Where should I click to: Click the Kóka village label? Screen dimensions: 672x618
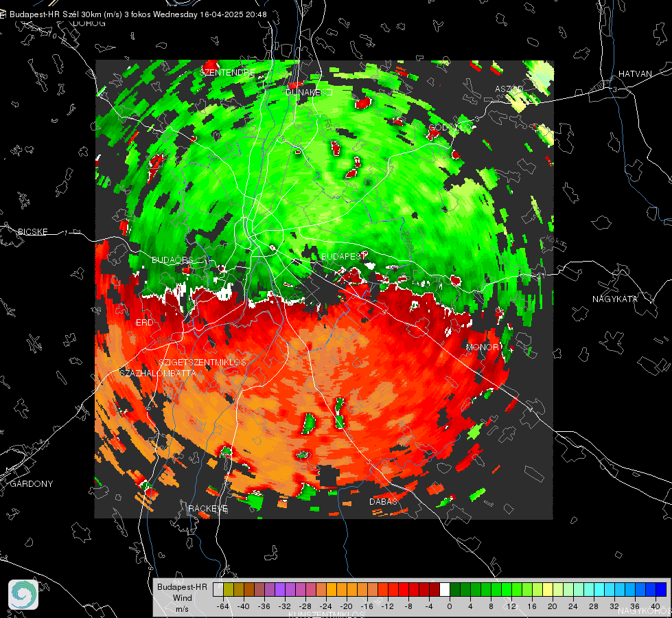tap(555, 240)
